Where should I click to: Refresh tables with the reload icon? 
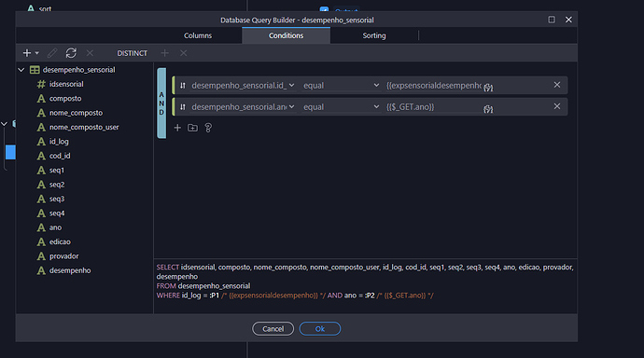tap(71, 53)
